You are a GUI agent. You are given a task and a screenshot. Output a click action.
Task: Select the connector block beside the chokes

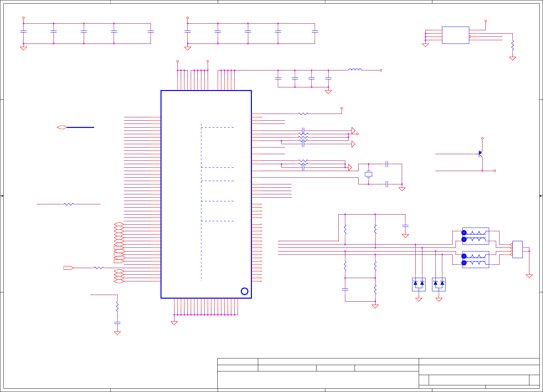click(x=517, y=249)
